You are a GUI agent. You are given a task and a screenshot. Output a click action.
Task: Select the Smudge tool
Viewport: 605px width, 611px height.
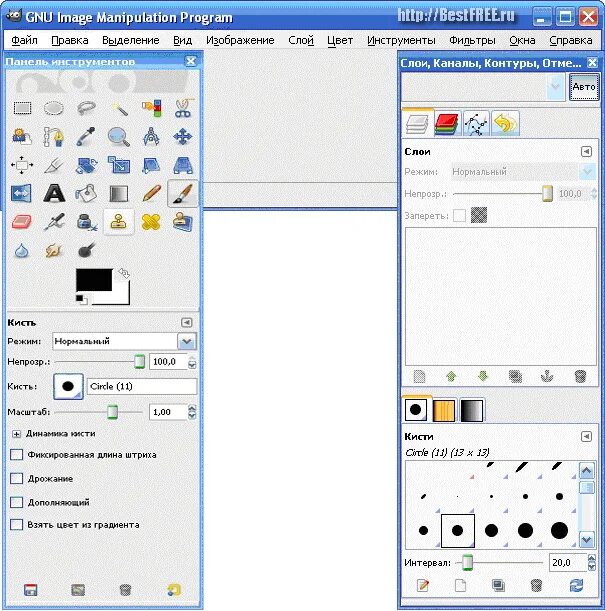(54, 251)
